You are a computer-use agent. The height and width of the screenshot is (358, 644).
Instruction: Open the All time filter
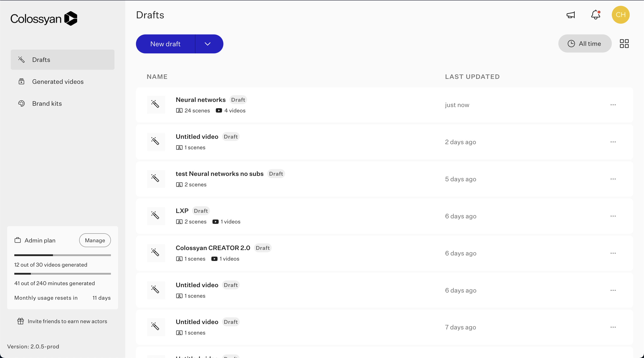point(585,44)
